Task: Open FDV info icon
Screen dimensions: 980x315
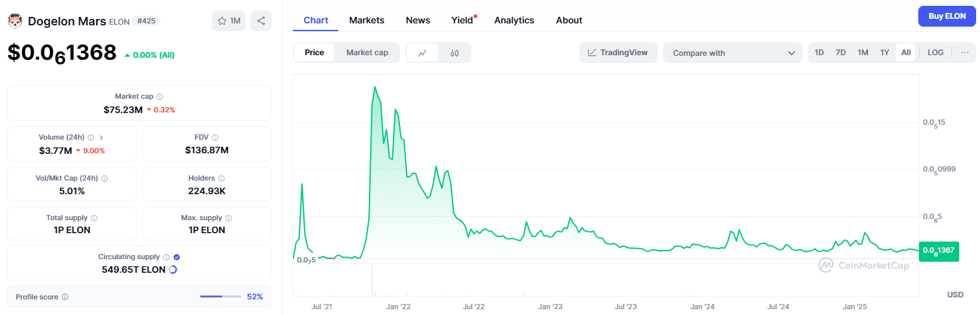Action: (x=215, y=138)
